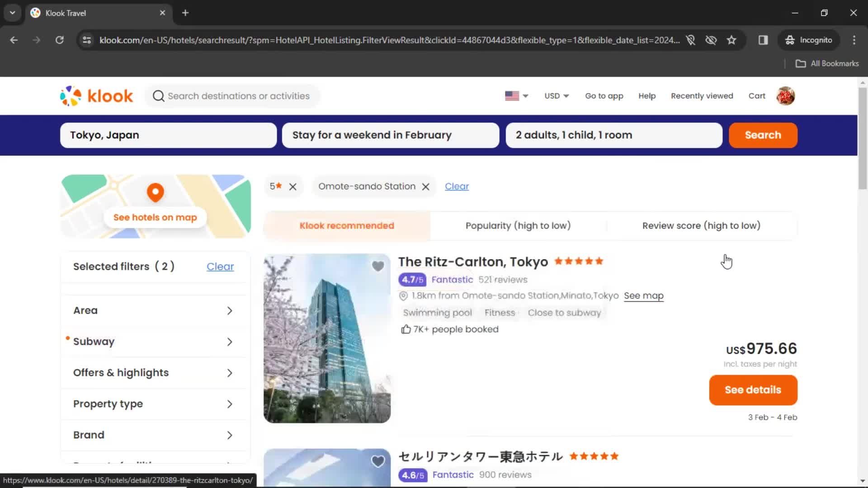Open All Bookmarks folder
The height and width of the screenshot is (488, 868).
pyautogui.click(x=827, y=64)
